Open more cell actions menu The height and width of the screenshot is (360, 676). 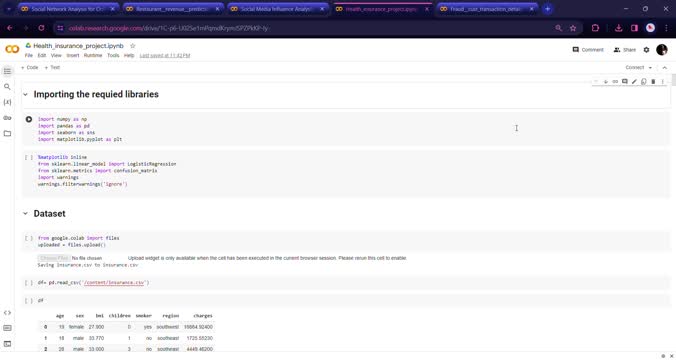pos(663,81)
